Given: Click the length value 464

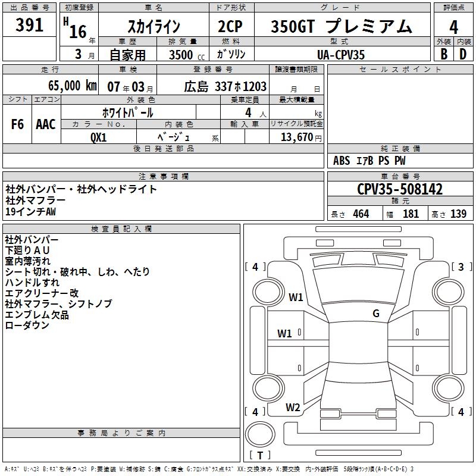Looking at the screenshot, I should coord(361,214).
